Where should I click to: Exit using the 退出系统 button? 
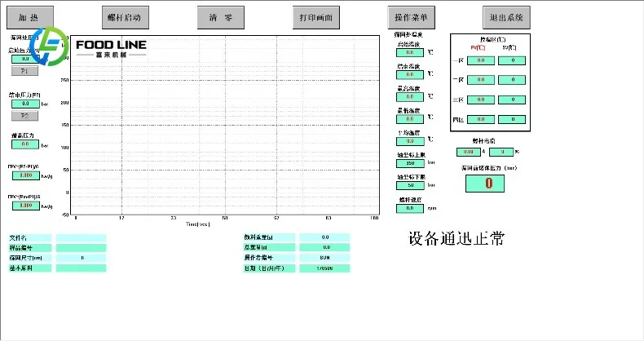pos(506,18)
